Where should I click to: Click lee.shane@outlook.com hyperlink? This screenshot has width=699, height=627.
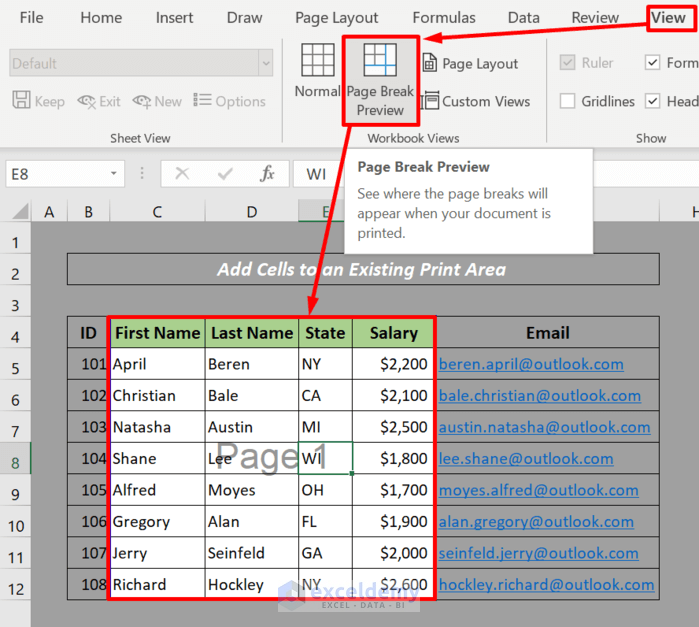(526, 459)
